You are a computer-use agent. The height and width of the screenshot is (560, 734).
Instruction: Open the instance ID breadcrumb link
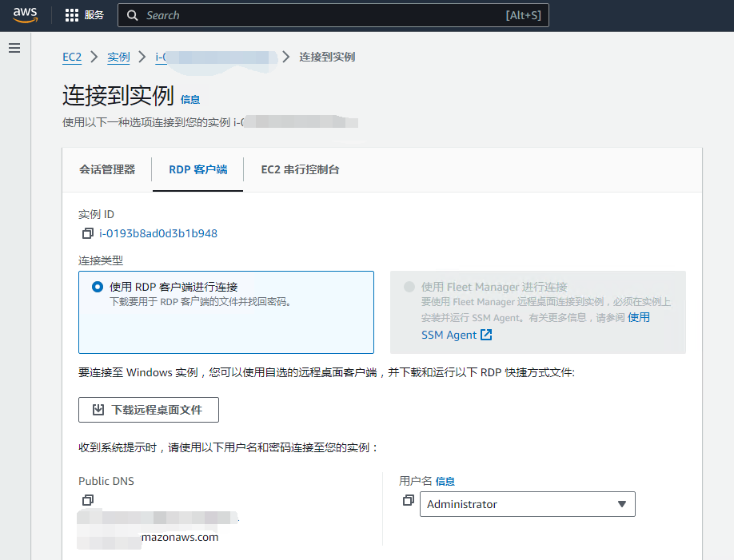pyautogui.click(x=215, y=57)
